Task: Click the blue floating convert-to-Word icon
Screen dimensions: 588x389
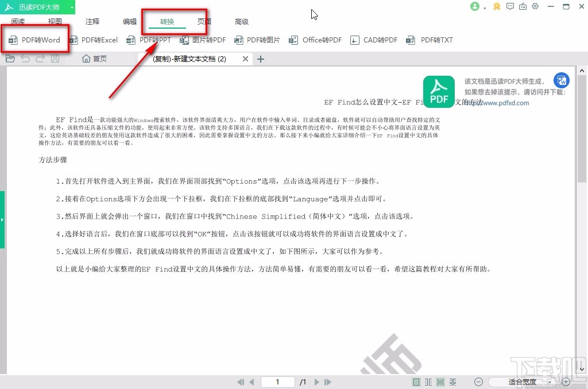Action: (562, 80)
